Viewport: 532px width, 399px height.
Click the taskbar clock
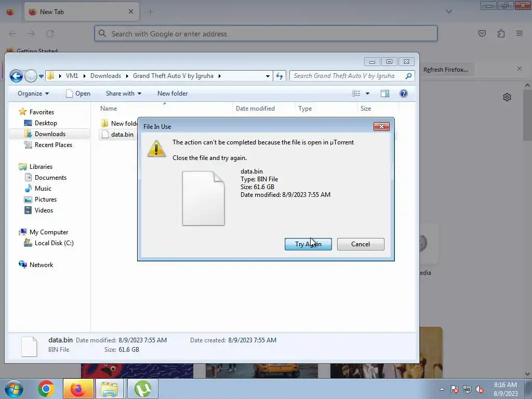[x=506, y=389]
